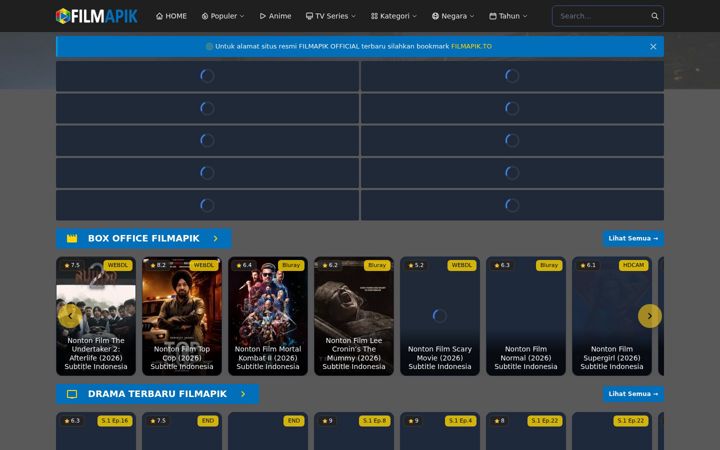Click the 6.3 rating on Normal card

502,265
